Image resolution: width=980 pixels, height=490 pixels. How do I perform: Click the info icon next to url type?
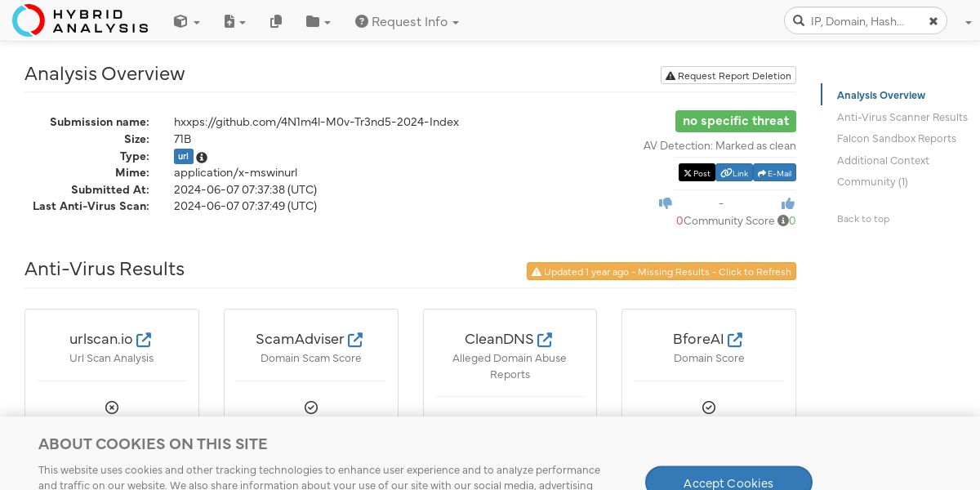[202, 158]
